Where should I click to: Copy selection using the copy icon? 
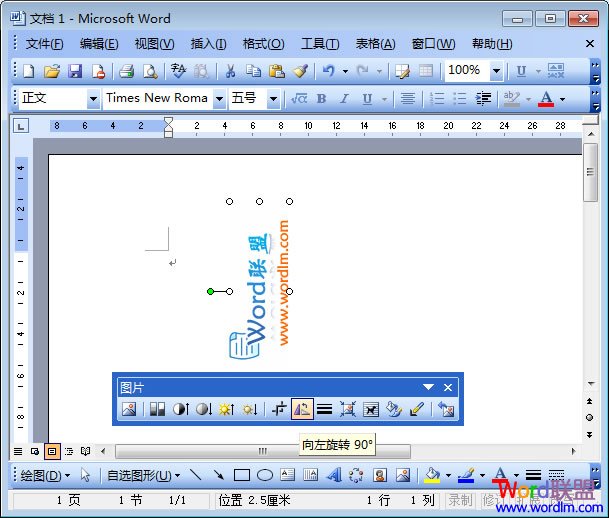click(x=253, y=71)
